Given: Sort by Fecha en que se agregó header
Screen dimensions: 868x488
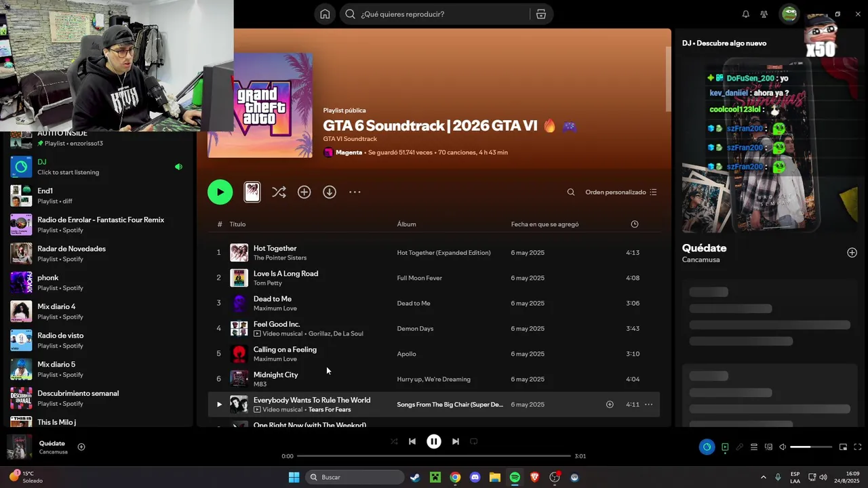Looking at the screenshot, I should [545, 224].
